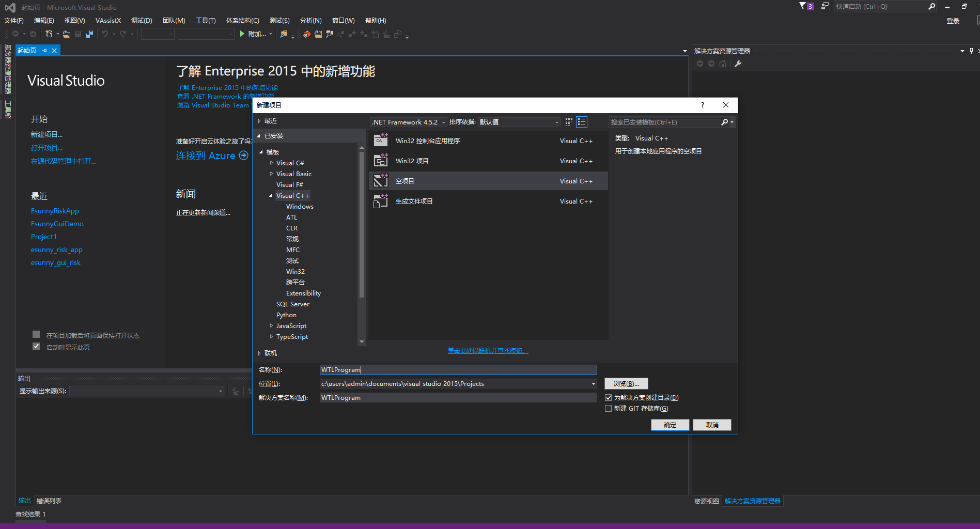Open the 工具(T) menu
This screenshot has width=980, height=529.
(x=206, y=21)
